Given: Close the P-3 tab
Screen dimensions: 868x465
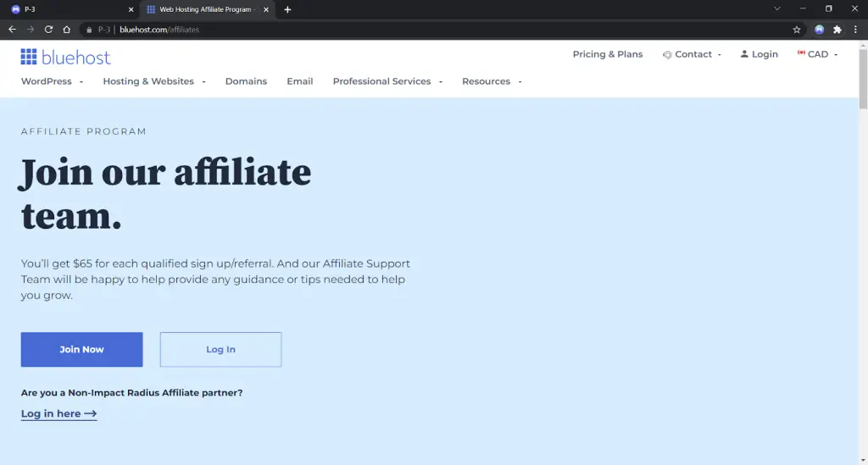Looking at the screenshot, I should (x=131, y=9).
